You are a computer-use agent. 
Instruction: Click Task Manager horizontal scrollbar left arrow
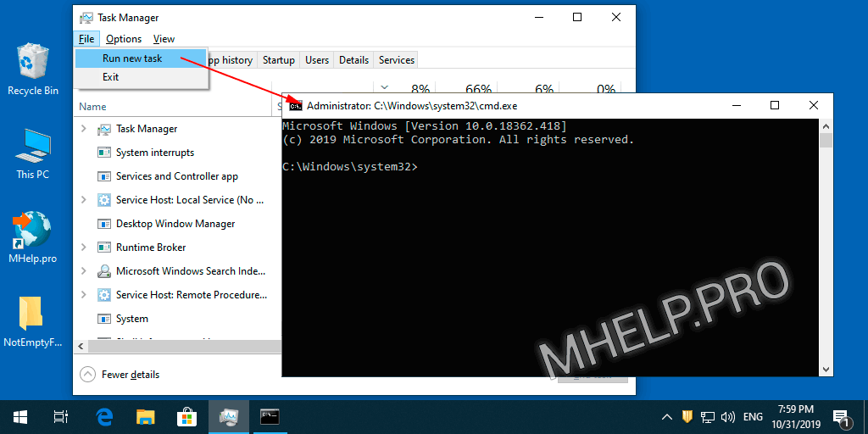pos(81,347)
